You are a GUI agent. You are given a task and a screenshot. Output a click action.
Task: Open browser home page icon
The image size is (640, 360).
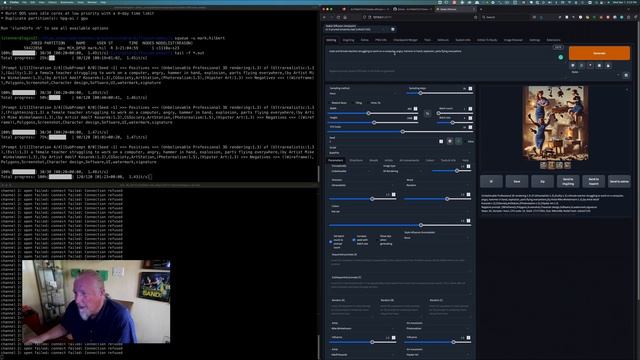(345, 17)
